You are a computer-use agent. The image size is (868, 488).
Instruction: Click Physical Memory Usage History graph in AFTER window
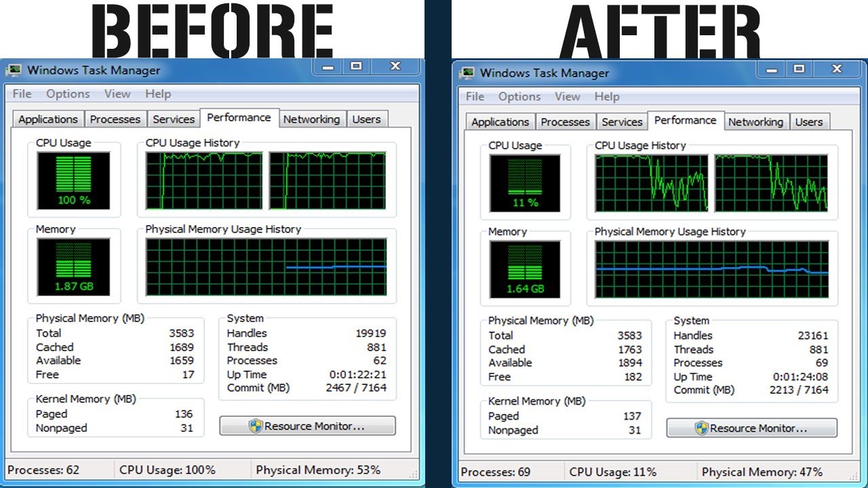(712, 269)
